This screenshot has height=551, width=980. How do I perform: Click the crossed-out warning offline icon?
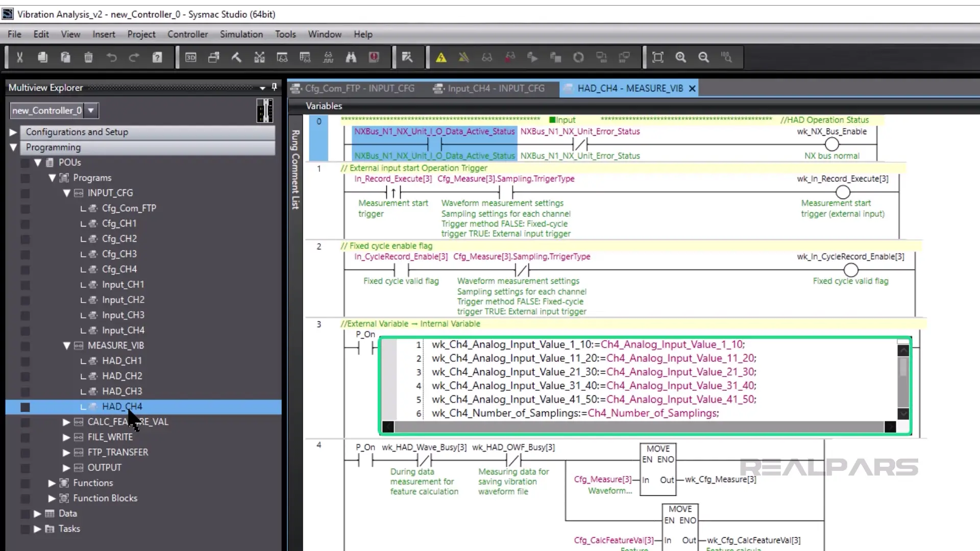point(463,57)
